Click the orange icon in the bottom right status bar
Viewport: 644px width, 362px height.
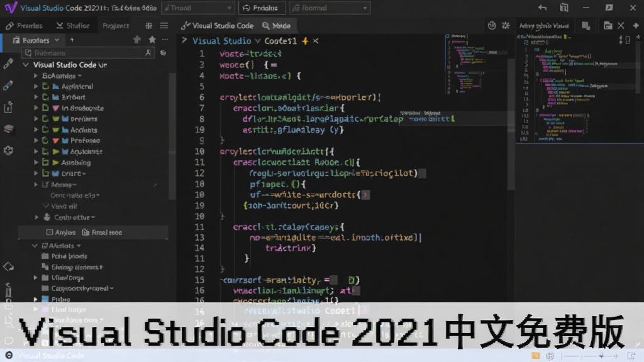click(535, 356)
